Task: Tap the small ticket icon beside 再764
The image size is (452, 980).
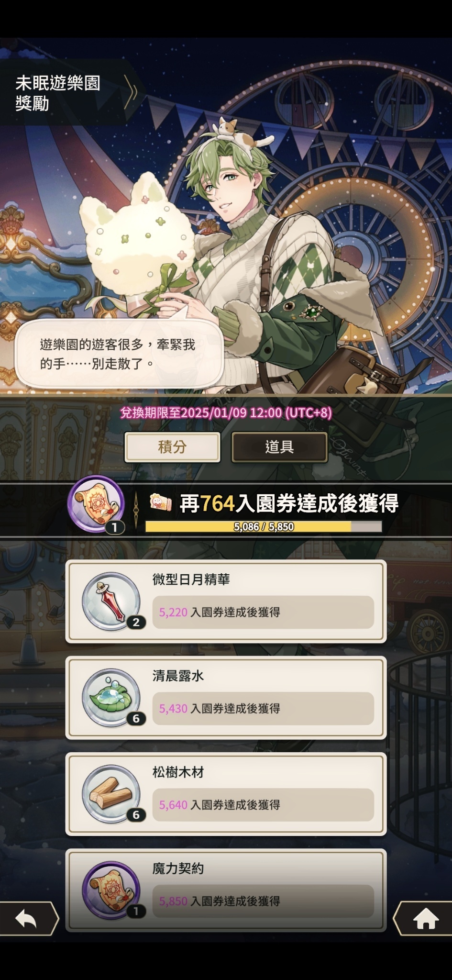Action: coord(161,502)
